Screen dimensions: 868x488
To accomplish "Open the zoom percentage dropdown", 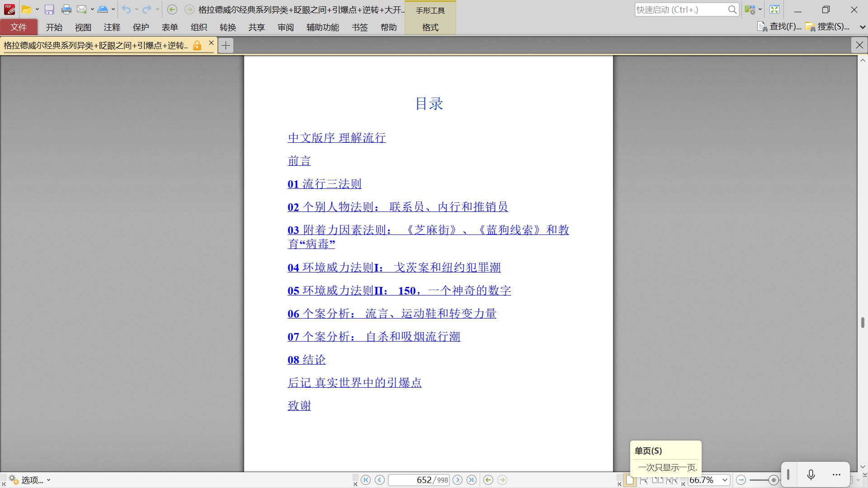I will 725,480.
